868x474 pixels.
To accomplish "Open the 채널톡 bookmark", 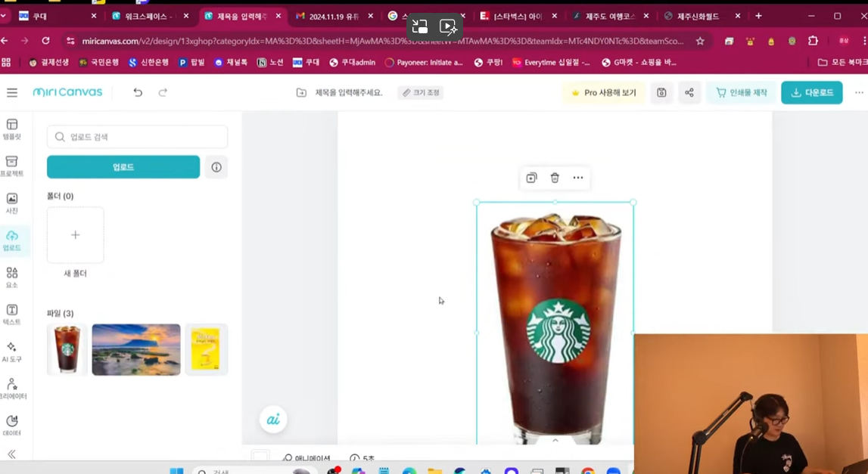I will point(230,63).
